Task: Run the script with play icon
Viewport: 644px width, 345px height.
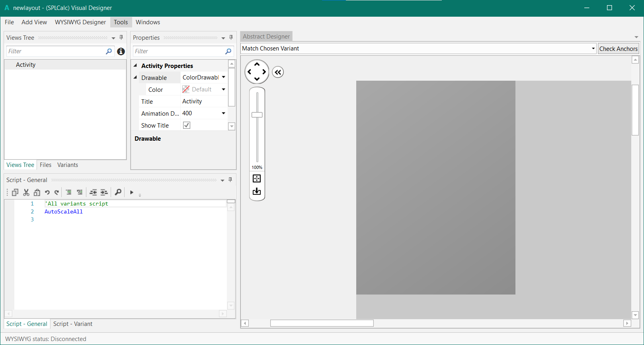Action: point(132,192)
